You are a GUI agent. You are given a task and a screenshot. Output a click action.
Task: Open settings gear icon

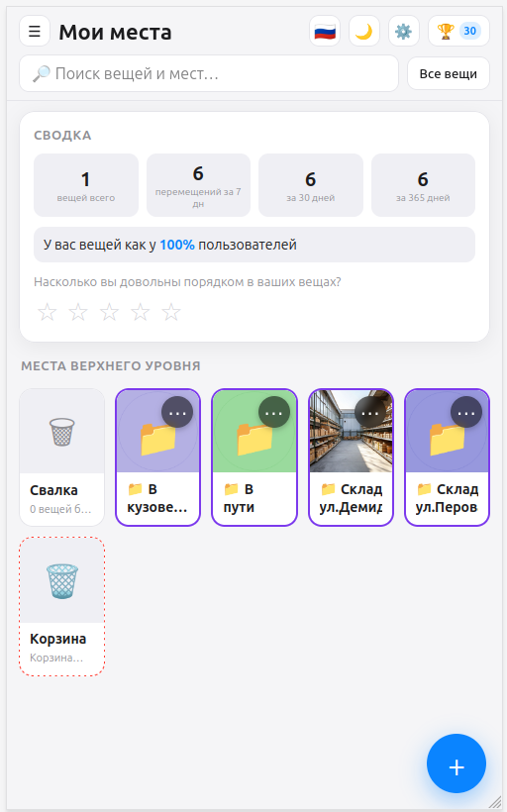pyautogui.click(x=403, y=31)
